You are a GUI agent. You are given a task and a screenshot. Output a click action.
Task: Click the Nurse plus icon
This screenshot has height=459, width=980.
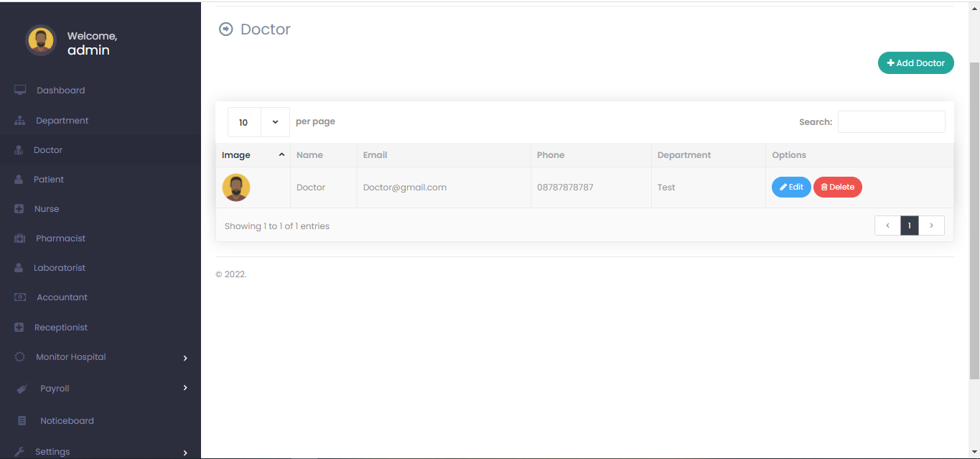(19, 208)
